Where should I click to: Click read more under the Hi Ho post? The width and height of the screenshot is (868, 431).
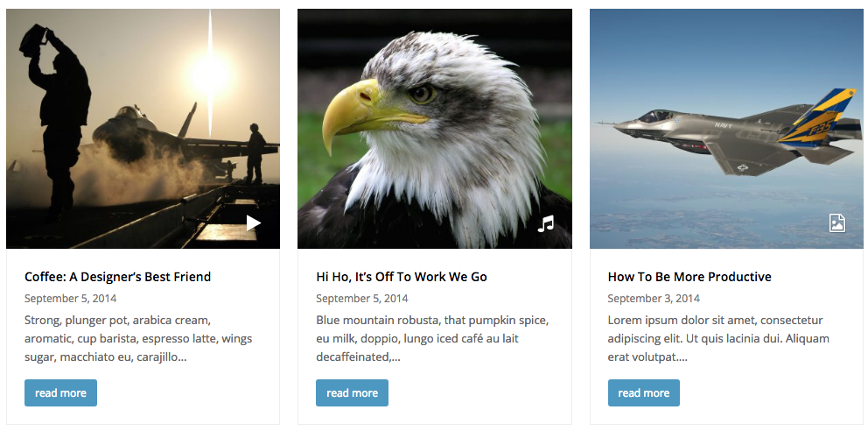352,392
